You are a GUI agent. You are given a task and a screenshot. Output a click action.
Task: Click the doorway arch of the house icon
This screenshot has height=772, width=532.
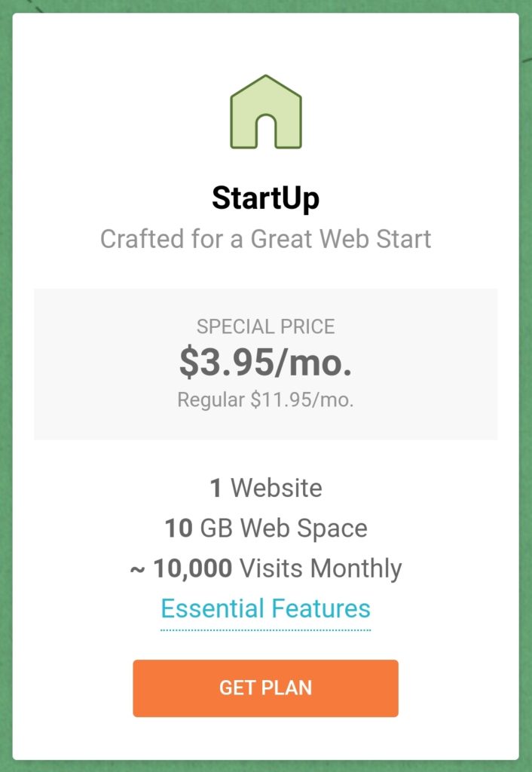(x=266, y=131)
